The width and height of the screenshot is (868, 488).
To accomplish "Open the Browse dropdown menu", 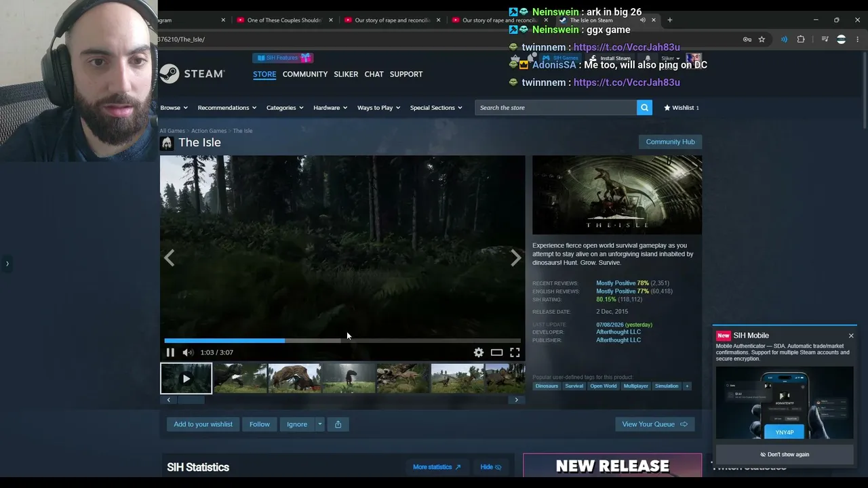I will pyautogui.click(x=174, y=108).
